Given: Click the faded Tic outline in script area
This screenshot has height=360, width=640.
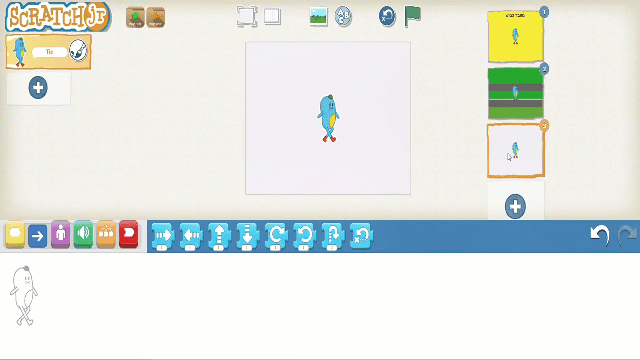Looking at the screenshot, I should [24, 296].
